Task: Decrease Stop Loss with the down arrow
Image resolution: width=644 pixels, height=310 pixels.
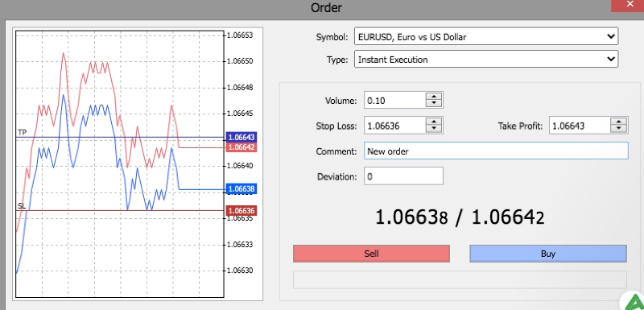Action: click(434, 130)
